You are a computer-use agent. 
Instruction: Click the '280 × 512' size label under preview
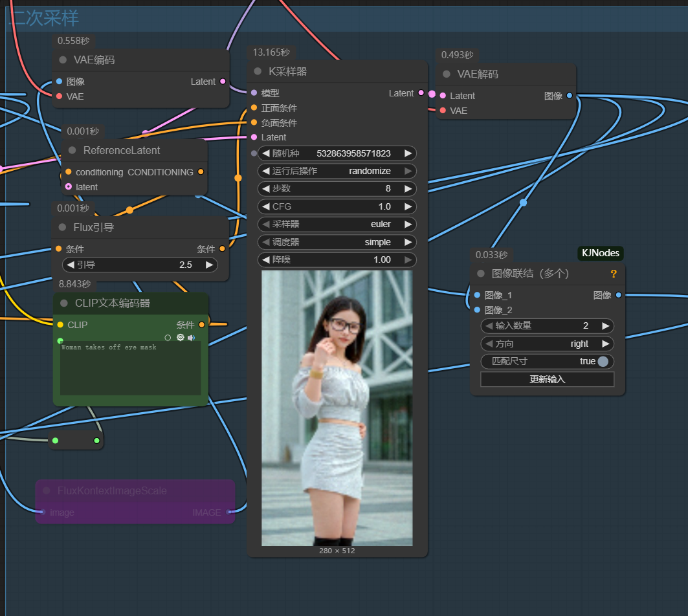click(x=337, y=551)
